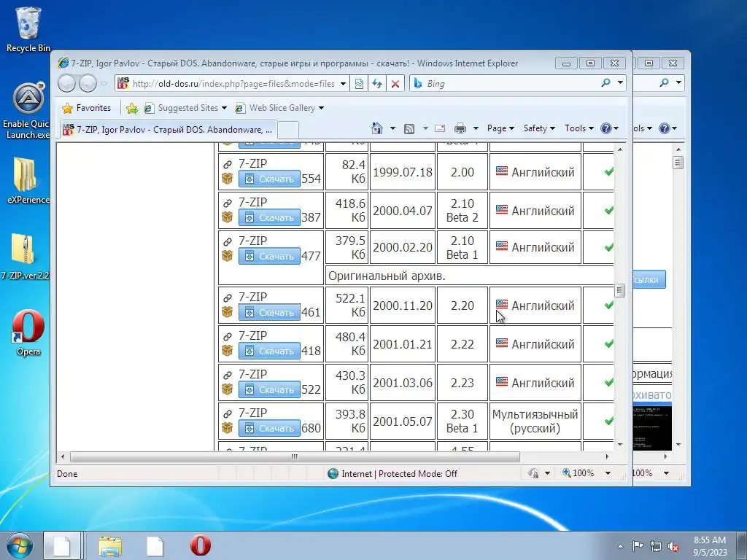Open the Recycle Bin desktop icon
The image size is (747, 560).
point(28,28)
